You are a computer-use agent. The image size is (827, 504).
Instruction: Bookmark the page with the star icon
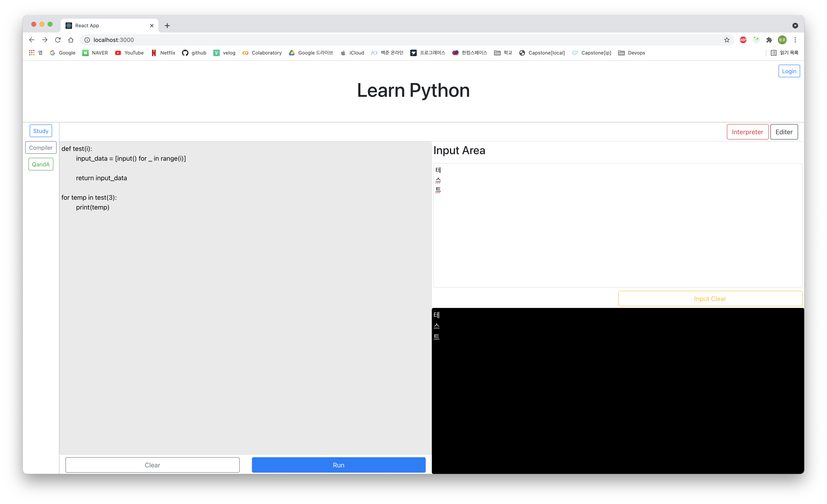[727, 40]
